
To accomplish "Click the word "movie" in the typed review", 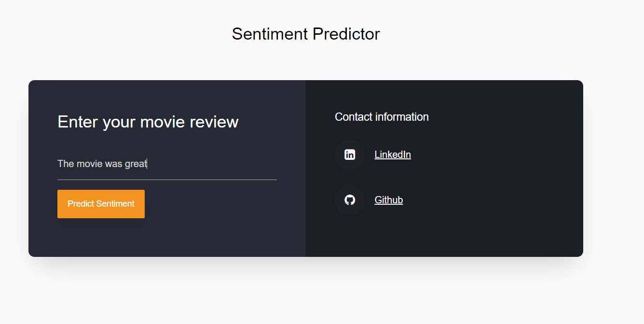I will click(x=89, y=164).
